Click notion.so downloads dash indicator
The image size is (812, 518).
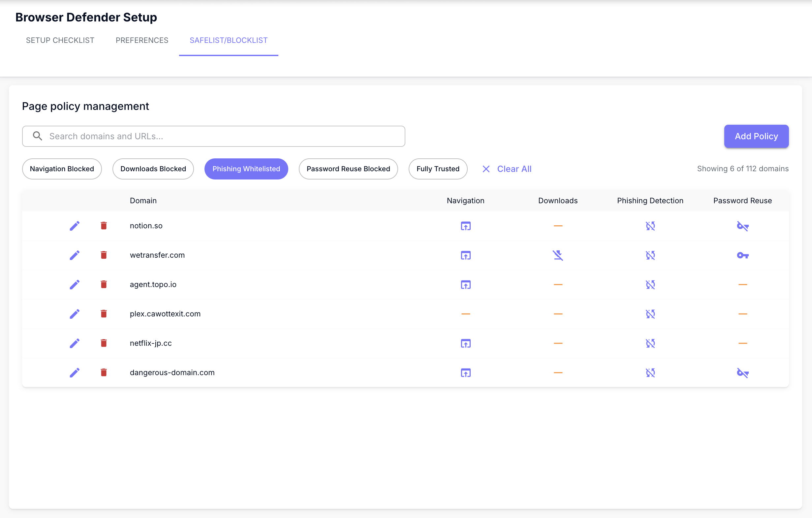coord(558,226)
